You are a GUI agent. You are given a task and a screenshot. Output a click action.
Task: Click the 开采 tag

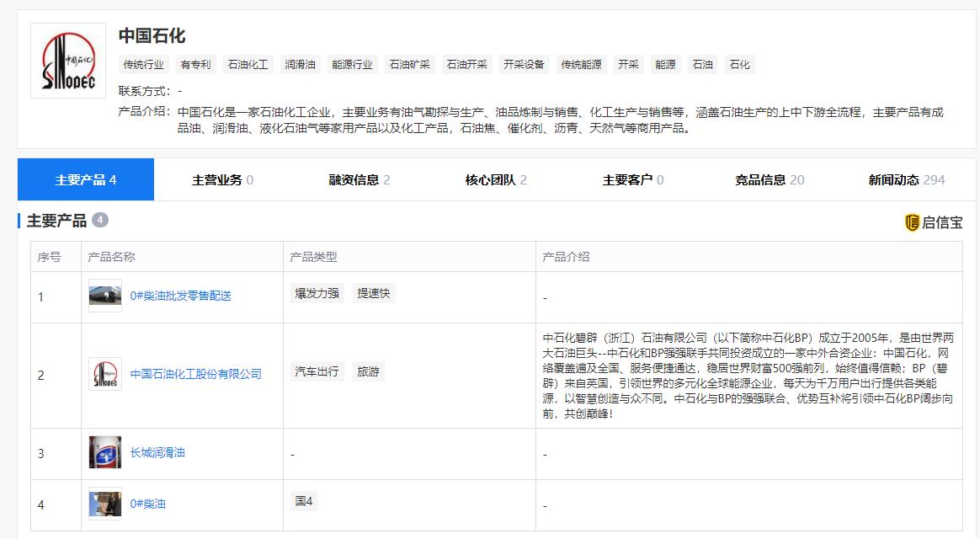pyautogui.click(x=628, y=64)
